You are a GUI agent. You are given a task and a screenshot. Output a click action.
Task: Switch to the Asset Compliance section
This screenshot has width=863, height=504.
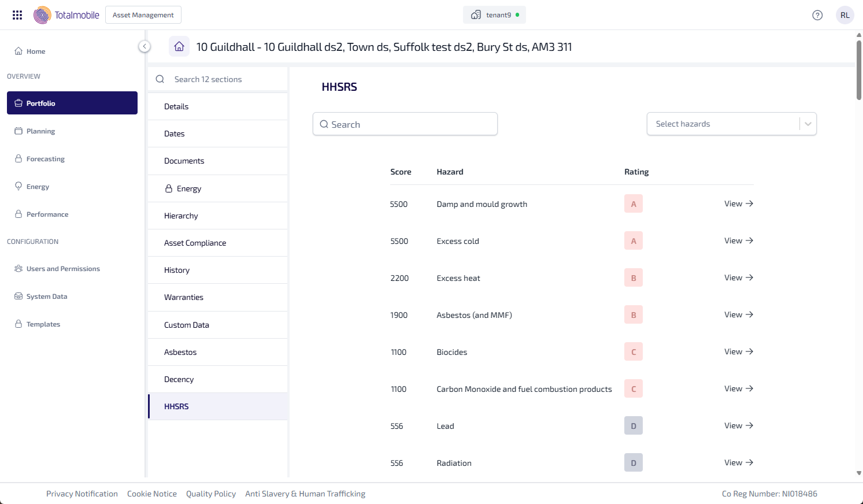195,243
